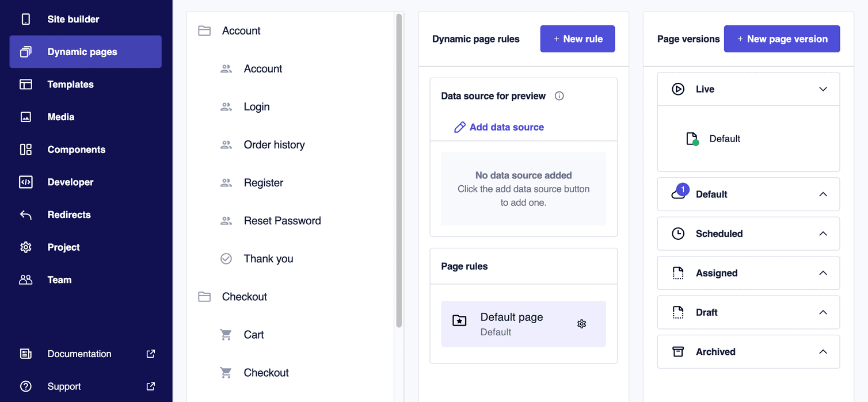Click the Cart shopping cart icon
The height and width of the screenshot is (402, 868).
pos(226,335)
